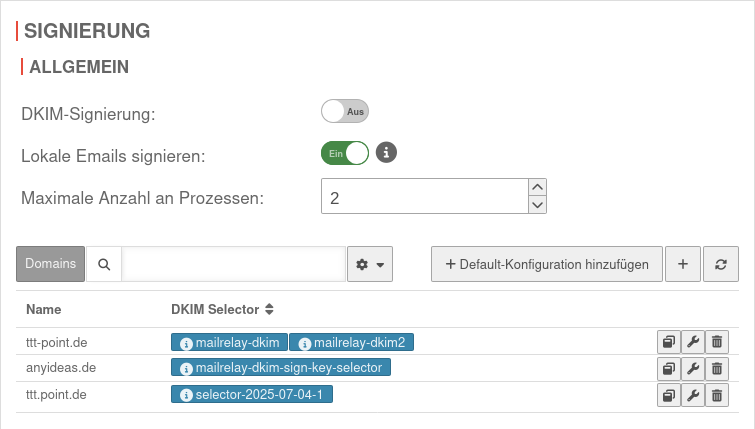Increase Maximale Anzahl an Prozessen value

(537, 187)
